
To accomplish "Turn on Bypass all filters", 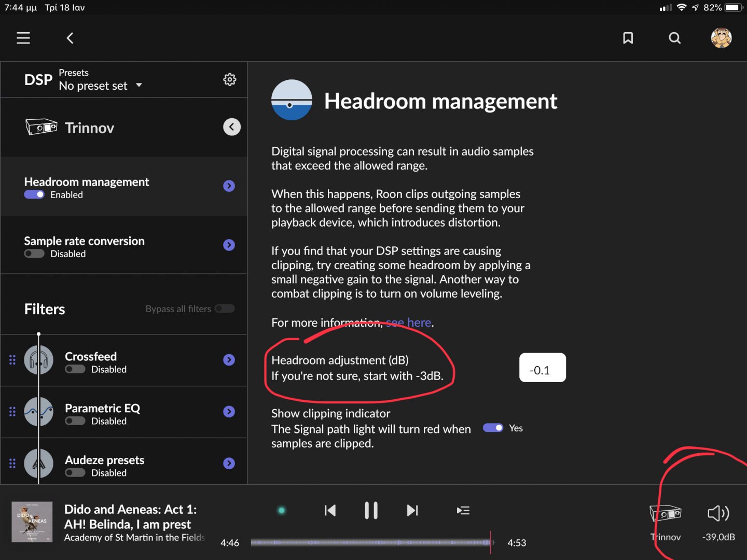I will pos(225,309).
